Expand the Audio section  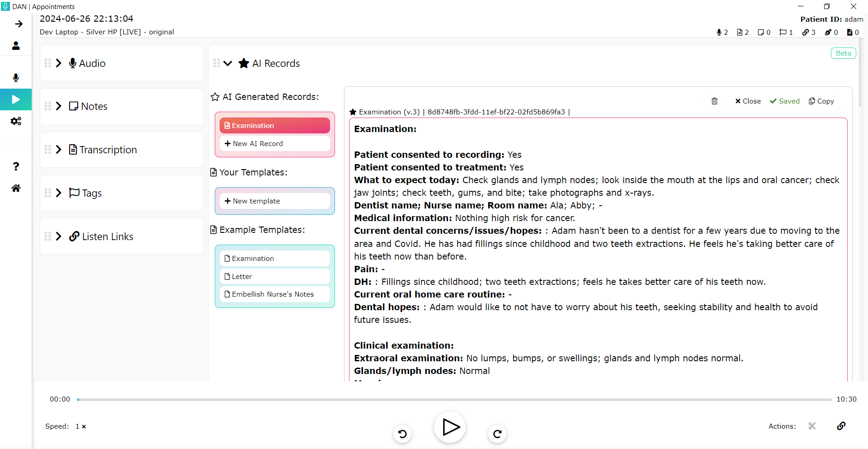coord(59,63)
